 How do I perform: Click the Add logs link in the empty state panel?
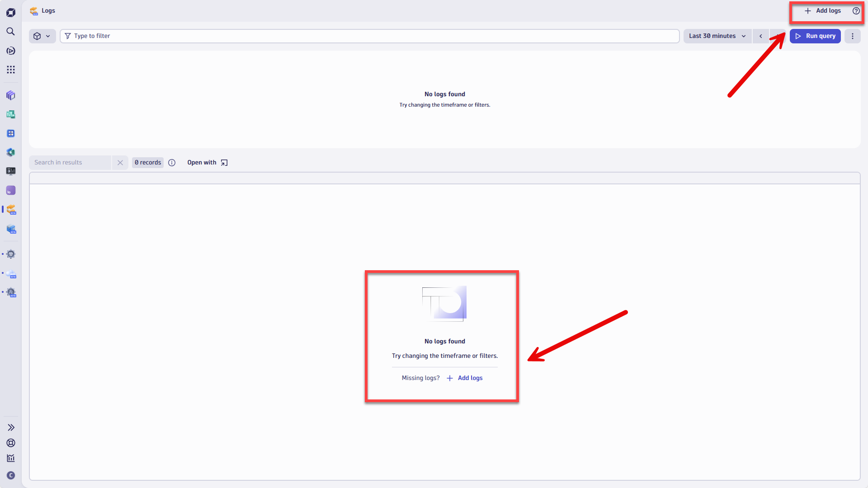tap(470, 378)
